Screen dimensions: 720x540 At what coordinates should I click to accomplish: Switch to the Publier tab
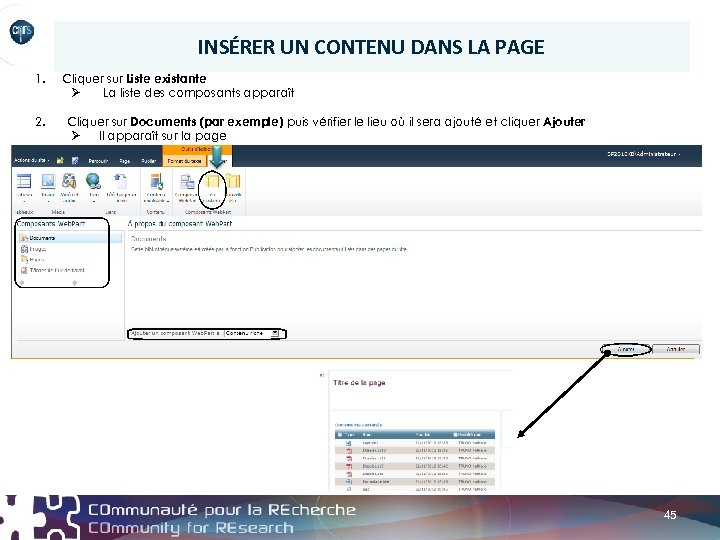tap(148, 161)
